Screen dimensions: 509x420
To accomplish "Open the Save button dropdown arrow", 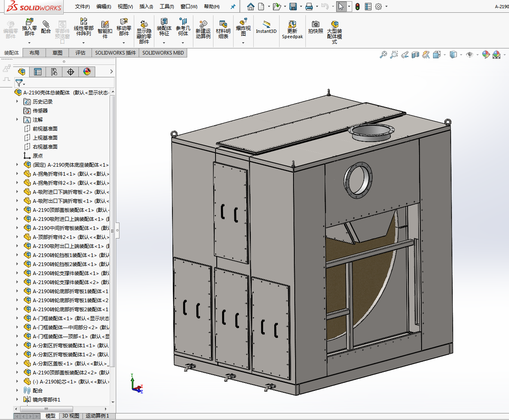I will coord(301,7).
